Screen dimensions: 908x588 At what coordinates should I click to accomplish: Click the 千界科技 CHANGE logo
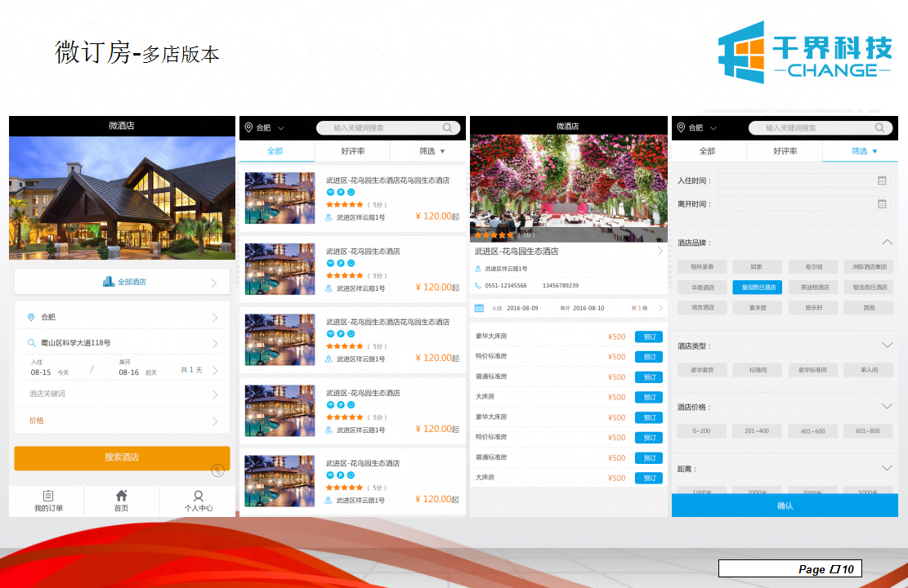pyautogui.click(x=806, y=53)
